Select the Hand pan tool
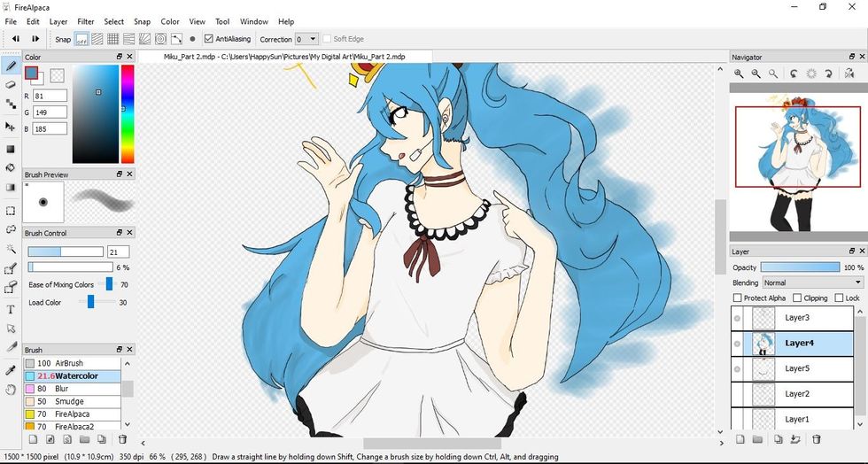Screen dimensions: 868x464 coord(10,390)
